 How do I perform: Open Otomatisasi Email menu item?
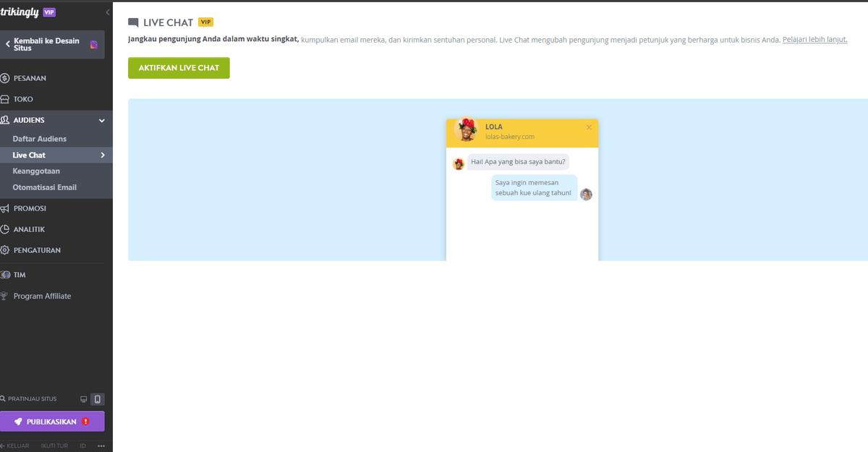(45, 187)
